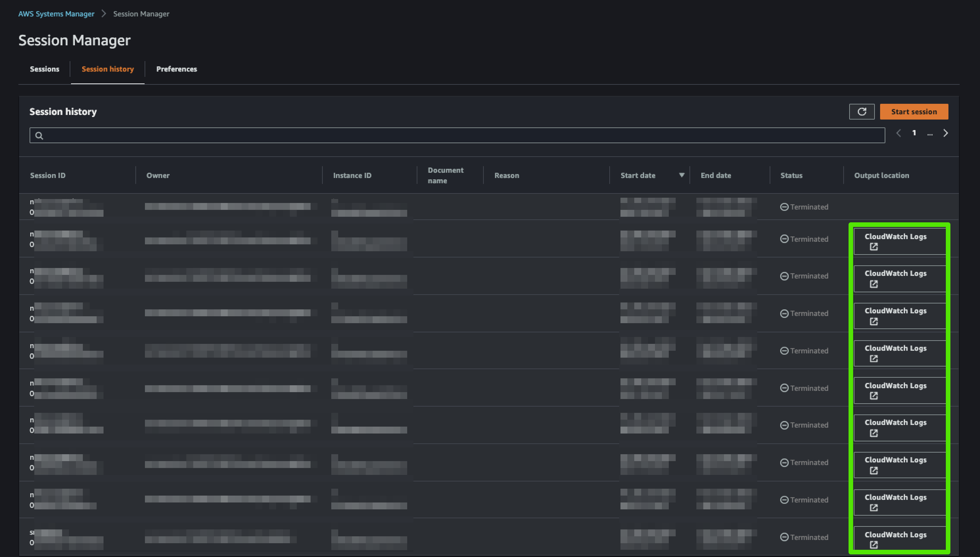Open the Preferences tab
The width and height of the screenshot is (980, 557).
[x=176, y=69]
